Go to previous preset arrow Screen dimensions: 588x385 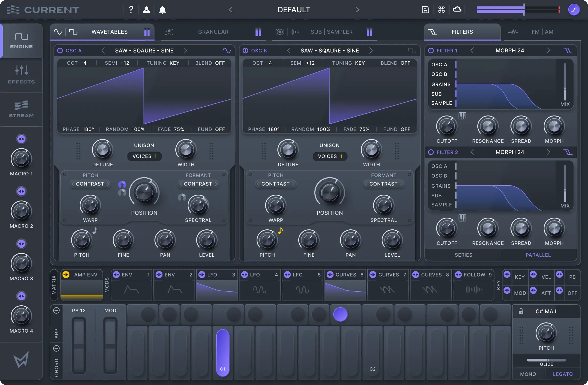tap(230, 10)
